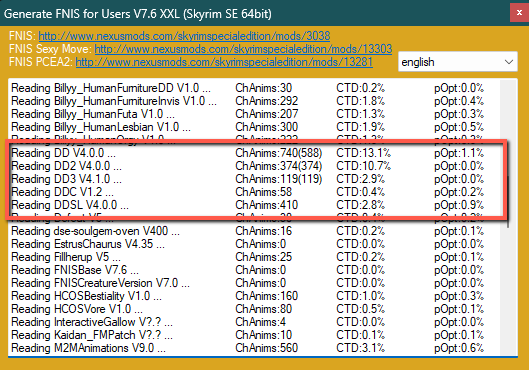Open the FNIS Sexy Move link ending 13303
Image resolution: width=529 pixels, height=370 pixels.
(243, 49)
